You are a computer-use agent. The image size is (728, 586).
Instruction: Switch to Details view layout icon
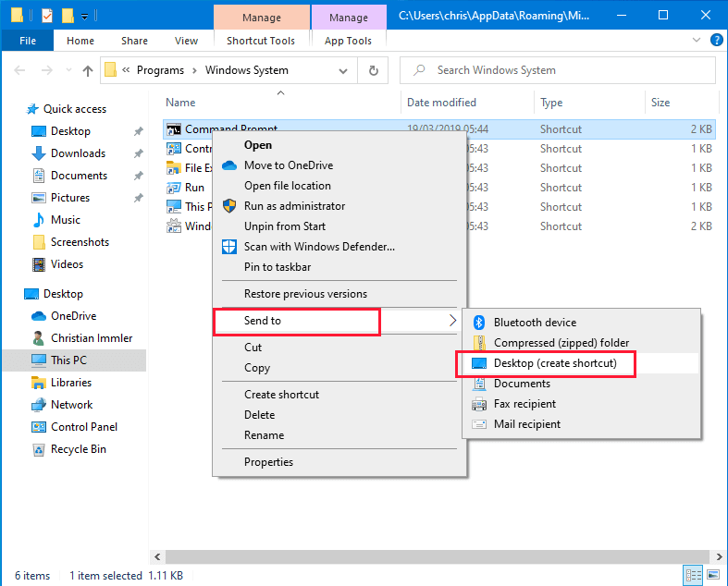click(693, 576)
